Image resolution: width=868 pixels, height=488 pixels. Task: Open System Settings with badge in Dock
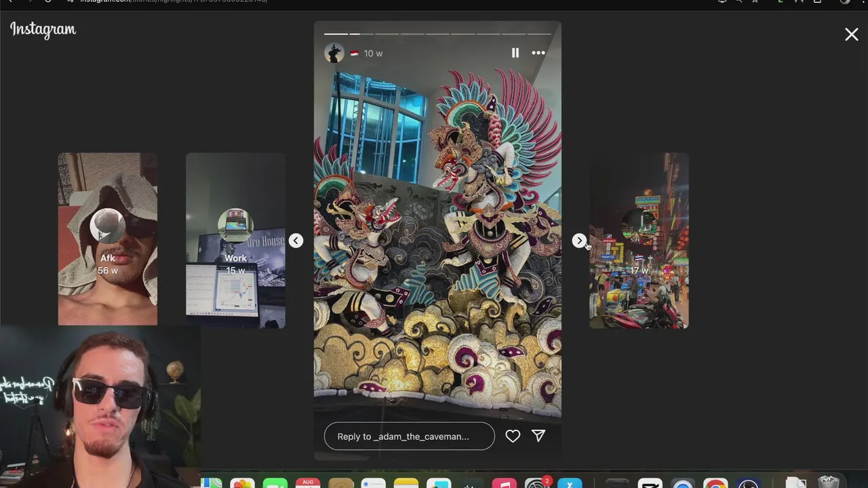537,483
